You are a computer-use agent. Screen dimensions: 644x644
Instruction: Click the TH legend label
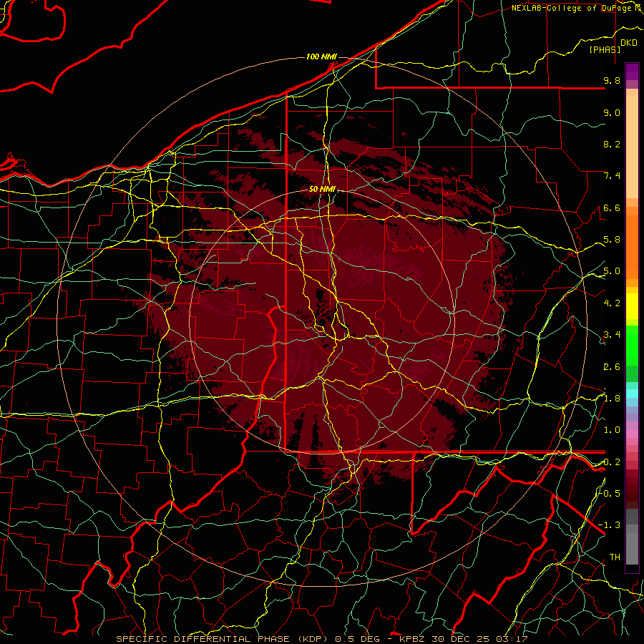[x=615, y=557]
